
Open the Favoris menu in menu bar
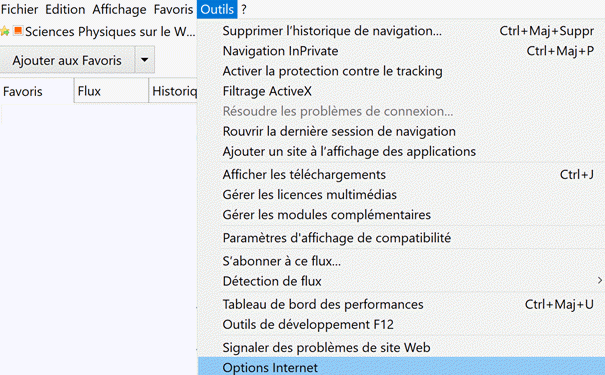[x=173, y=9]
